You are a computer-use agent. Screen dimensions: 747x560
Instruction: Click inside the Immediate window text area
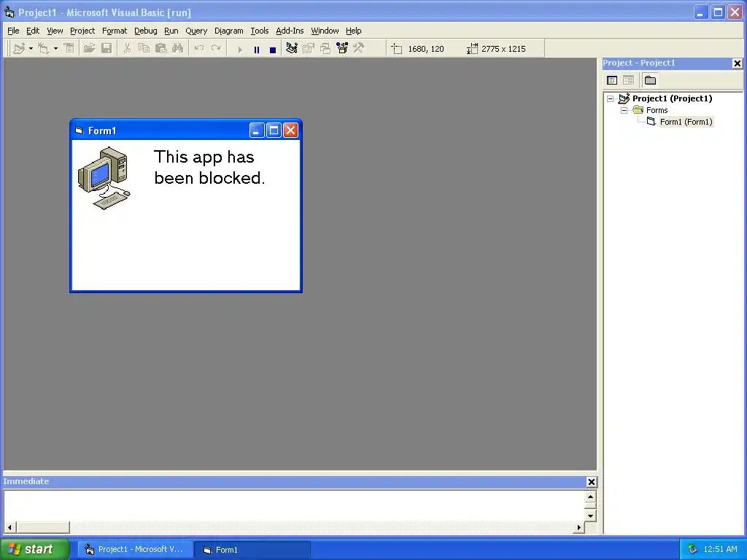tap(295, 506)
